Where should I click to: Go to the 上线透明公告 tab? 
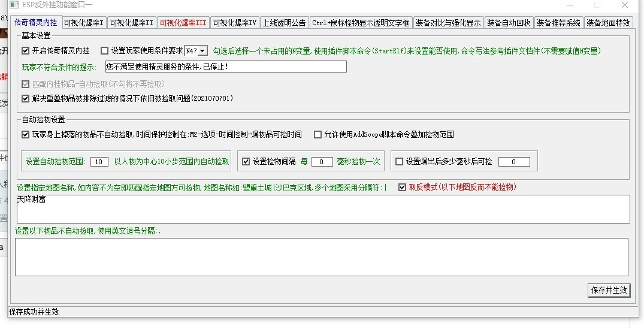(284, 23)
